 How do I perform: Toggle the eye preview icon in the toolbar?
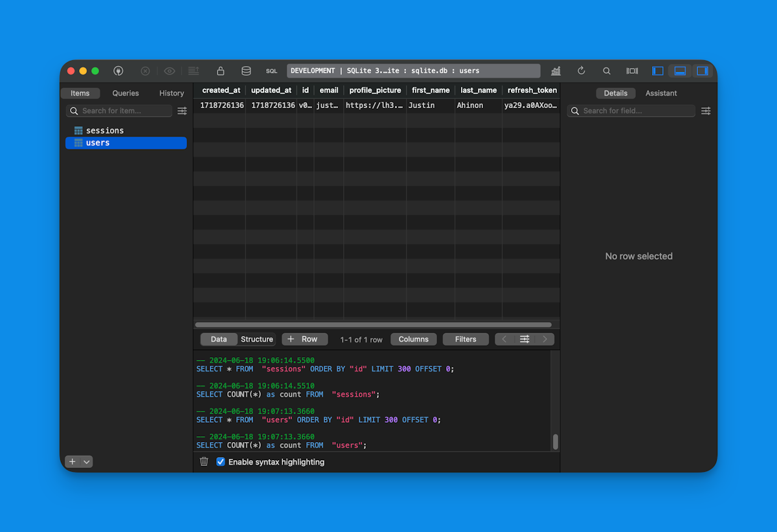170,71
